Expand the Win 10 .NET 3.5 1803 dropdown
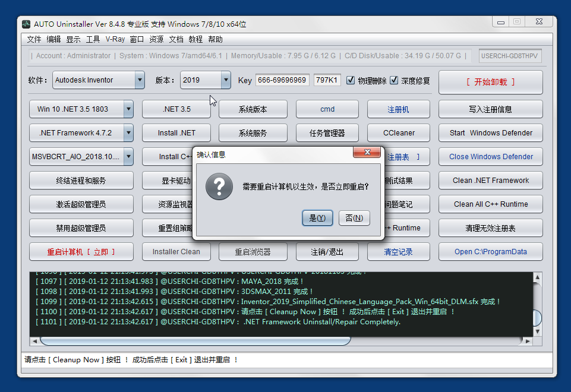 coord(128,109)
